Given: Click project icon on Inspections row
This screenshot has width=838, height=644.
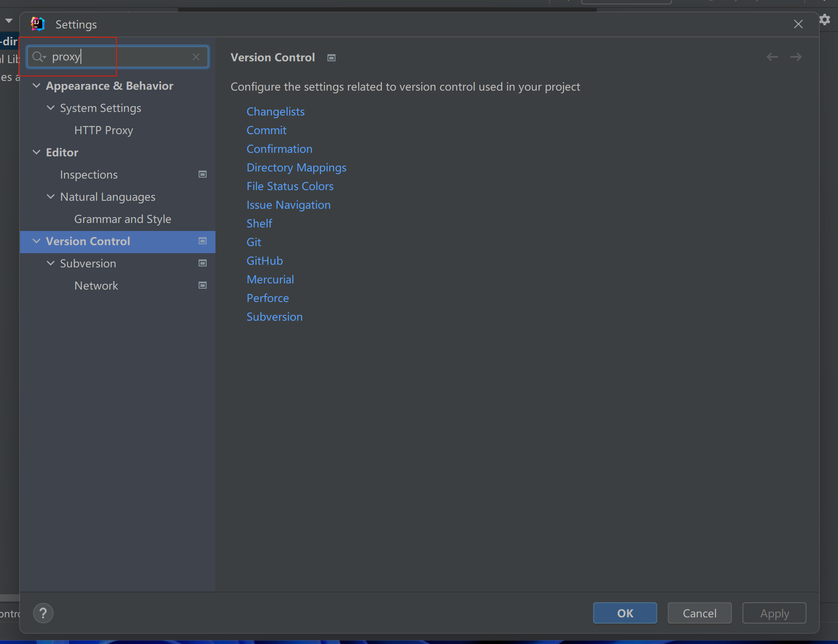Looking at the screenshot, I should pos(203,175).
